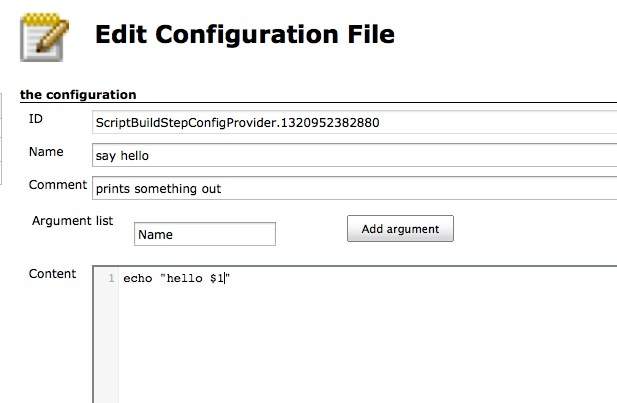Click the Argument list label
Viewport: 617px width, 403px height.
72,221
